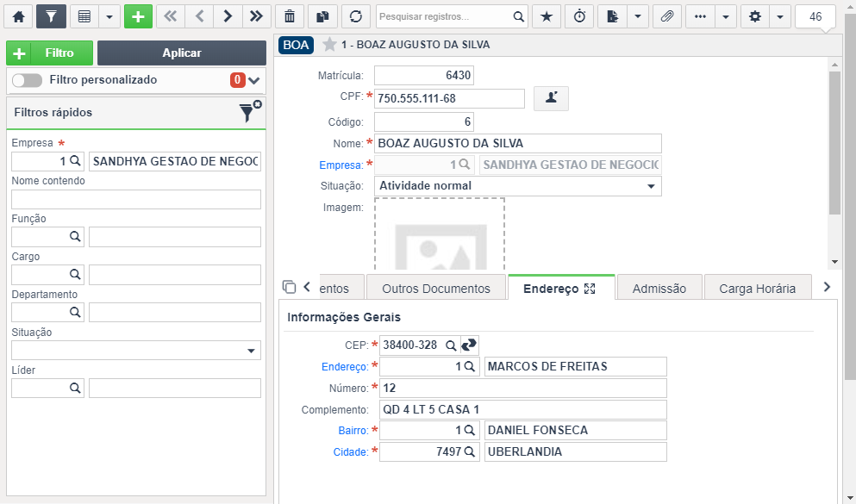
Task: Click the Aplicar button
Action: click(182, 53)
